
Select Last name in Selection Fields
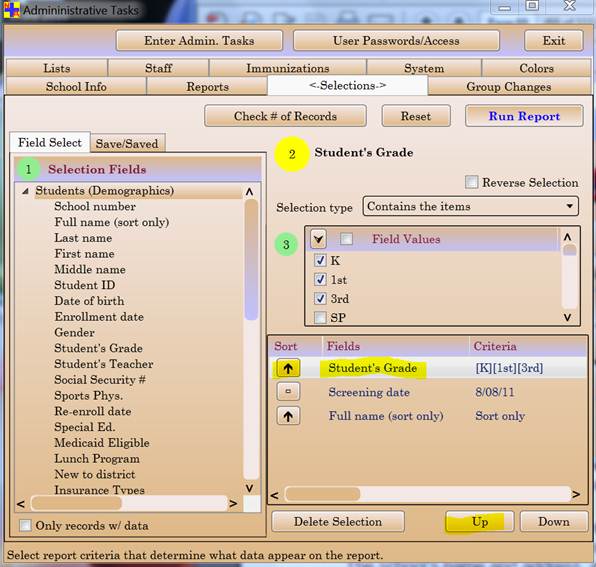tap(83, 238)
